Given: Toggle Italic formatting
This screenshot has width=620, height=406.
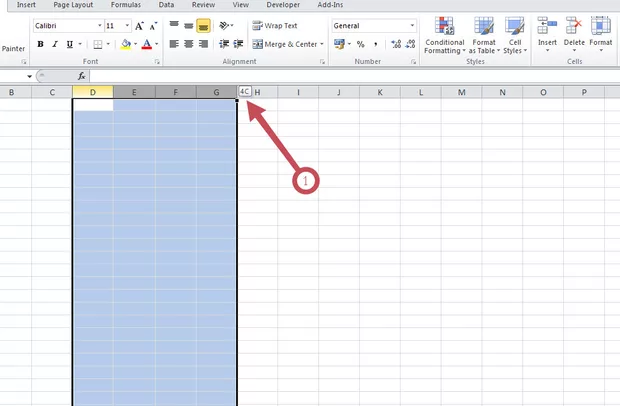Looking at the screenshot, I should click(55, 44).
